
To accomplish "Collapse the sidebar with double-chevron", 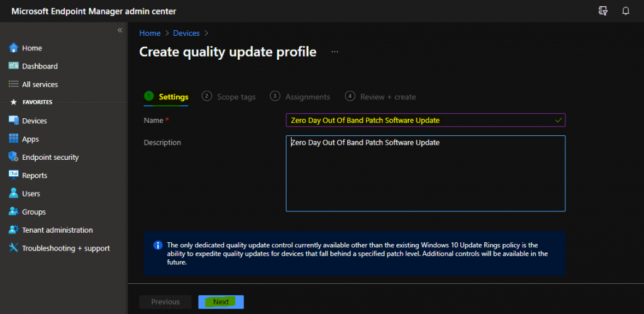I will click(x=120, y=30).
